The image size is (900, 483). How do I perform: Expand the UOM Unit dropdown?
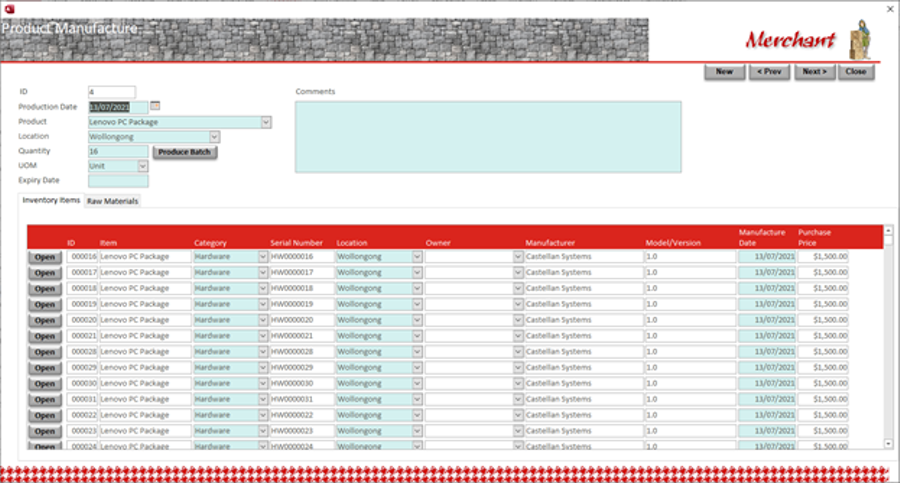pyautogui.click(x=143, y=166)
